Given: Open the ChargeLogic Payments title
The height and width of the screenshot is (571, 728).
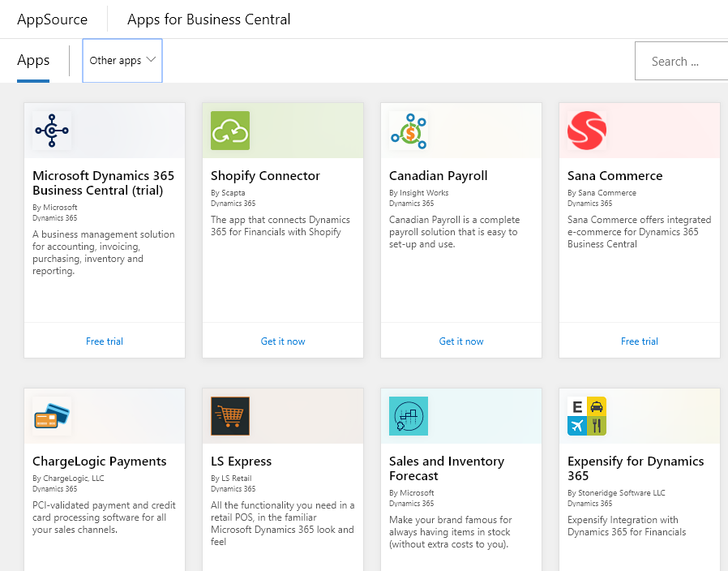Looking at the screenshot, I should [x=100, y=461].
